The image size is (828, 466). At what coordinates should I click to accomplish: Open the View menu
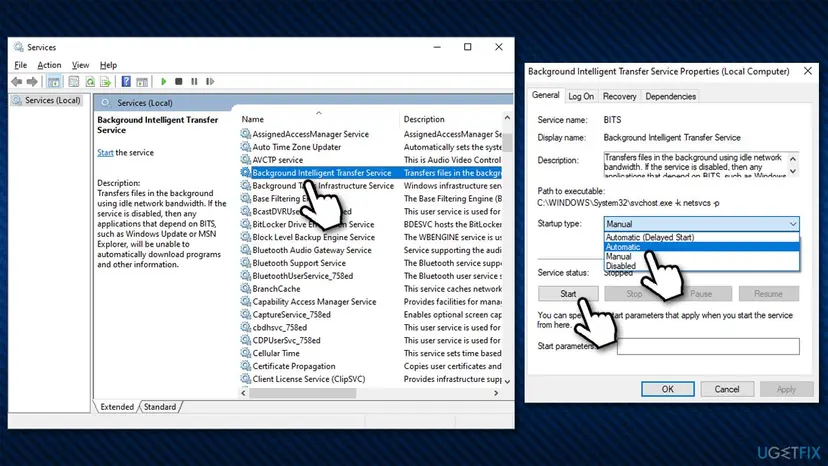click(80, 65)
